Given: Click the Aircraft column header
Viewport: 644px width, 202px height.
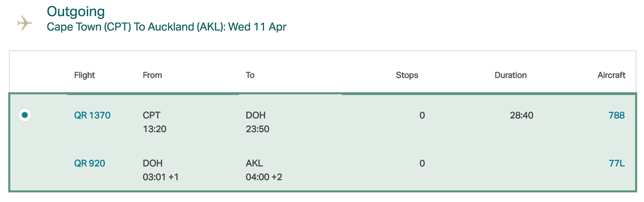Looking at the screenshot, I should 611,75.
